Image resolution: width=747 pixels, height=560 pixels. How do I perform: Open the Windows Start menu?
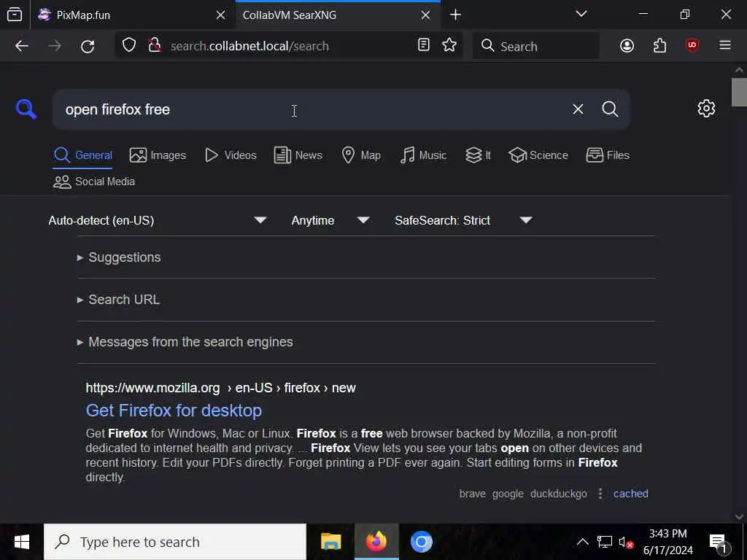(x=21, y=542)
